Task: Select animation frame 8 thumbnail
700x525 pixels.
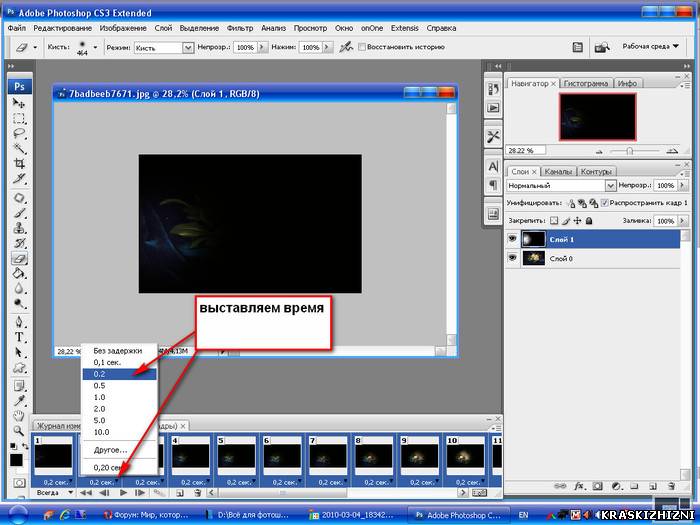Action: [x=373, y=455]
